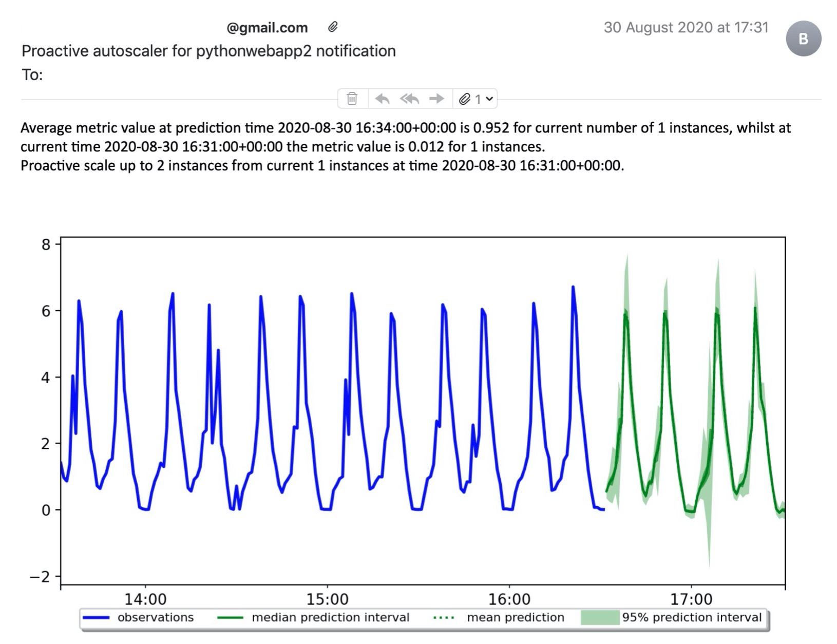Click date 30 August 2020 at 17:31
Screen dimensions: 837x644
[x=686, y=27]
